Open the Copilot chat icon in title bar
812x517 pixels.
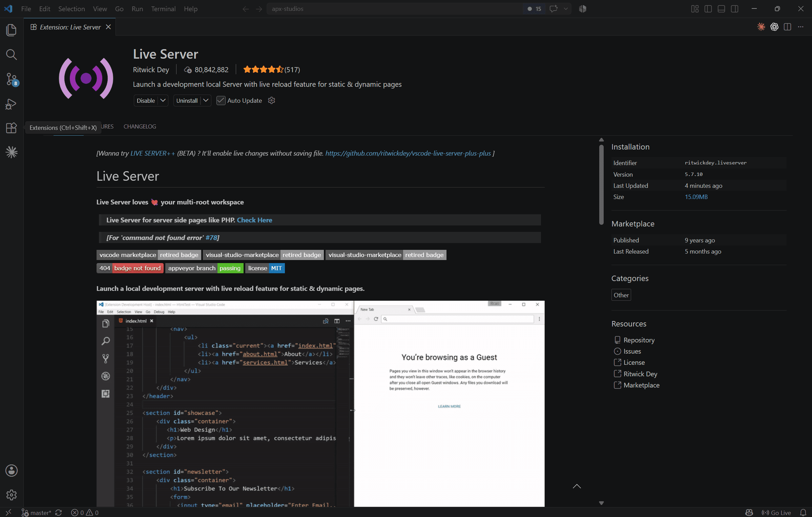554,9
